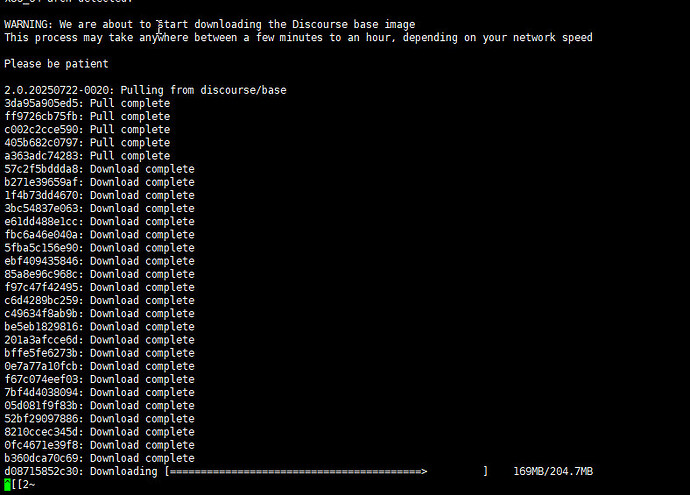Select the ebf409435846 layer line
This screenshot has width=690, height=495.
99,261
